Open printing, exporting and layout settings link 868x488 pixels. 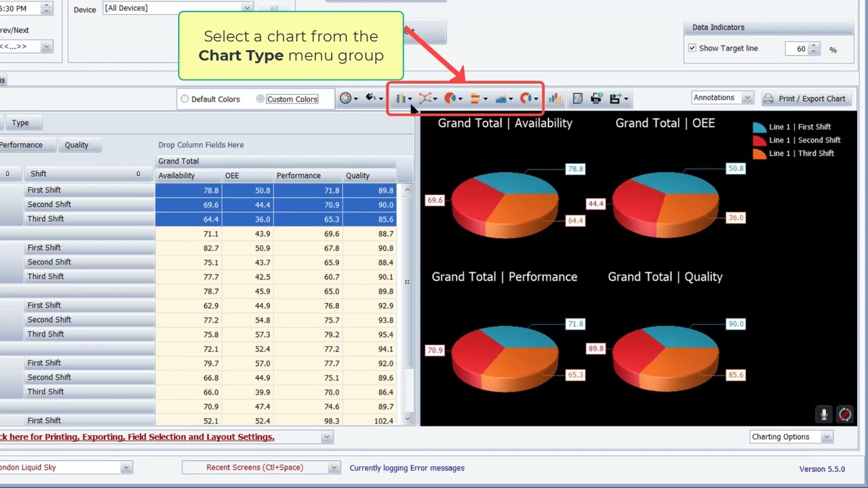[x=138, y=437]
